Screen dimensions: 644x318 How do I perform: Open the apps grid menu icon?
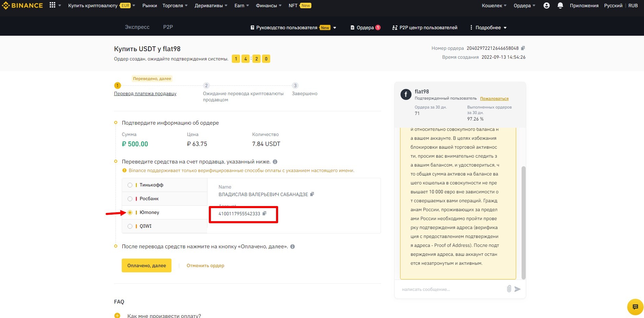pyautogui.click(x=52, y=5)
